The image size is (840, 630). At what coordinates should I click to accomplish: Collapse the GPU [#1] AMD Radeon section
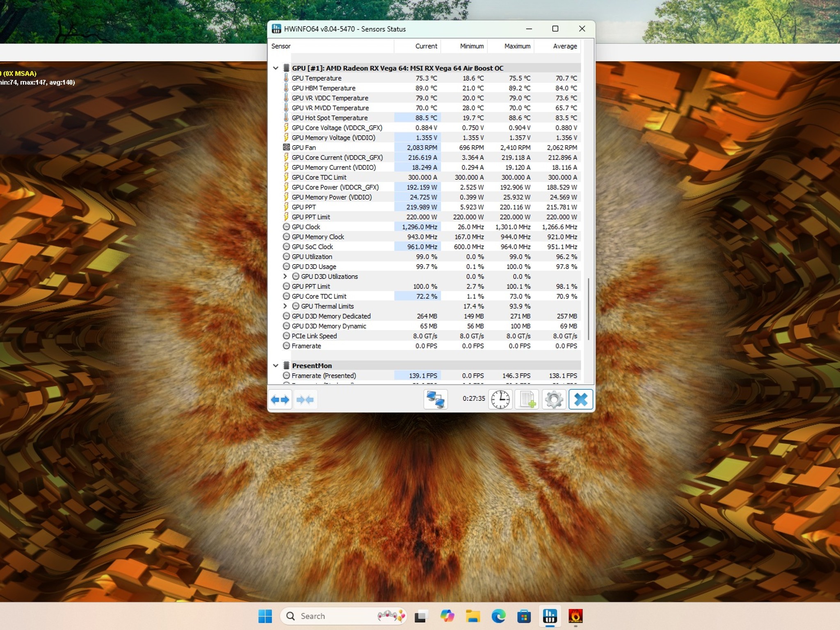coord(276,68)
